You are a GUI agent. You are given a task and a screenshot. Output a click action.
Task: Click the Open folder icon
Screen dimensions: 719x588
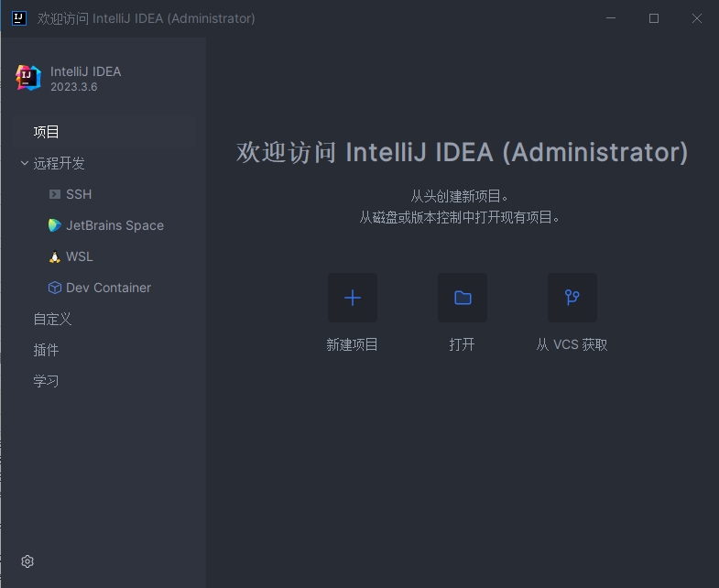pyautogui.click(x=463, y=298)
